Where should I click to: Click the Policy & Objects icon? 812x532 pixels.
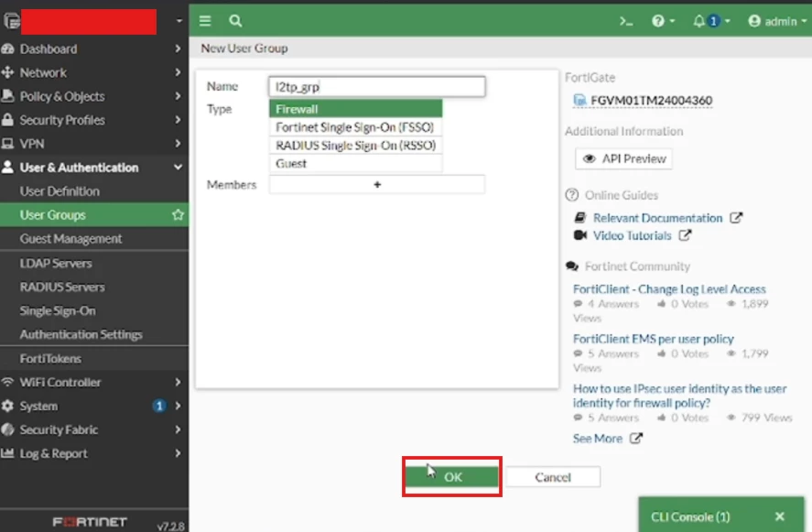pyautogui.click(x=7, y=96)
